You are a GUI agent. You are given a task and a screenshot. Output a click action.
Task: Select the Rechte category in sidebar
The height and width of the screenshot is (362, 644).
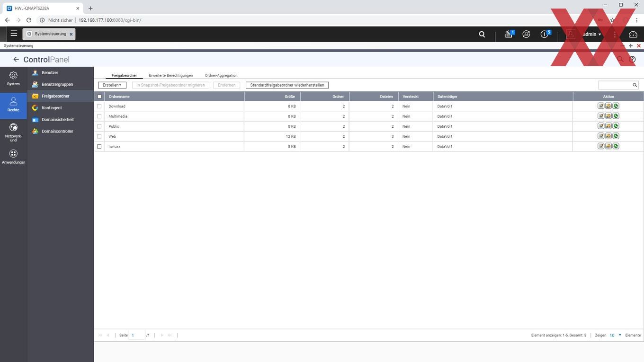[13, 105]
